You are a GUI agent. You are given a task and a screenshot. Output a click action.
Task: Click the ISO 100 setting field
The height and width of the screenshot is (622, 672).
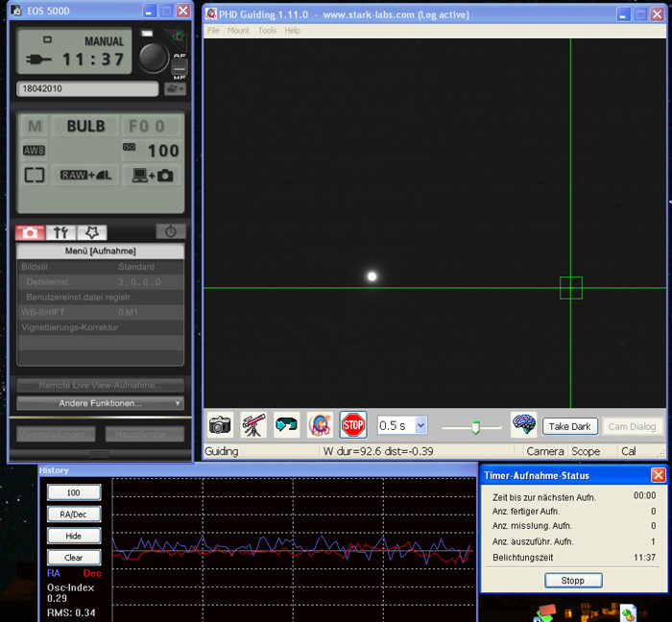click(152, 151)
